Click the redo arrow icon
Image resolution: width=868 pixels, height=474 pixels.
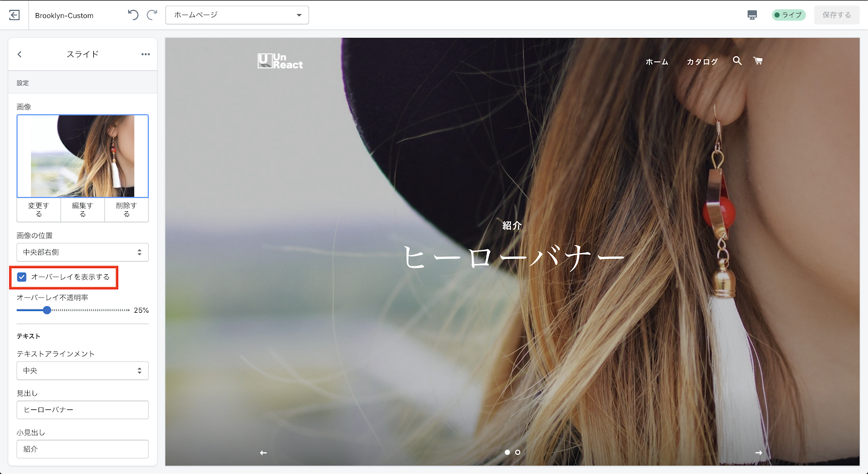pyautogui.click(x=152, y=15)
